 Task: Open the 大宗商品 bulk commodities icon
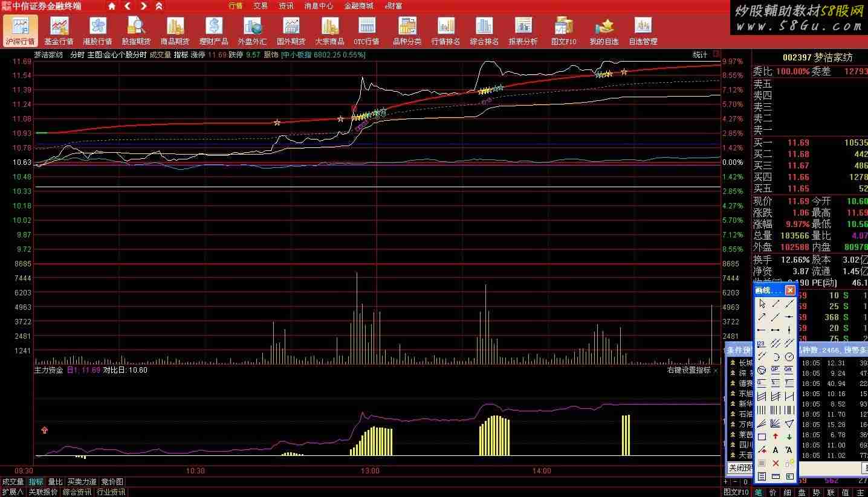329,30
